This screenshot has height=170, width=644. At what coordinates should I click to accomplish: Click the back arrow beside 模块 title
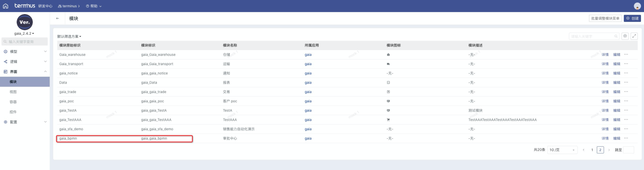coord(58,19)
